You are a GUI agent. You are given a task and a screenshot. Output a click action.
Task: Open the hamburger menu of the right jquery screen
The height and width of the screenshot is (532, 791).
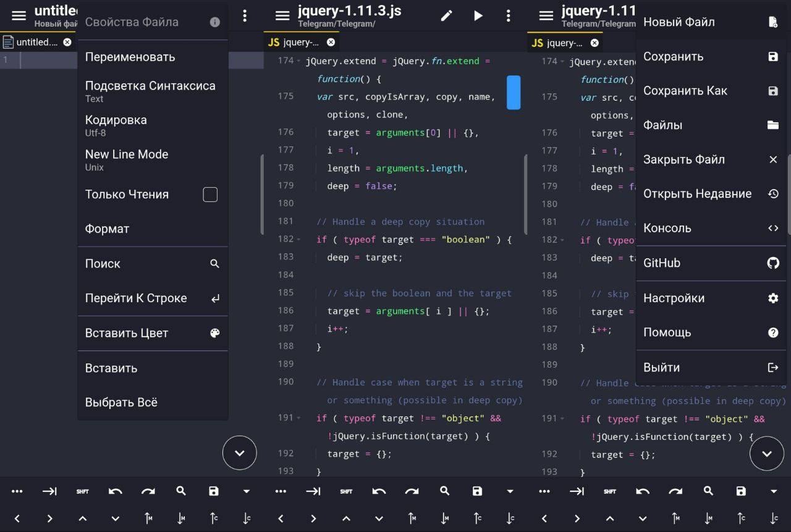pyautogui.click(x=546, y=15)
